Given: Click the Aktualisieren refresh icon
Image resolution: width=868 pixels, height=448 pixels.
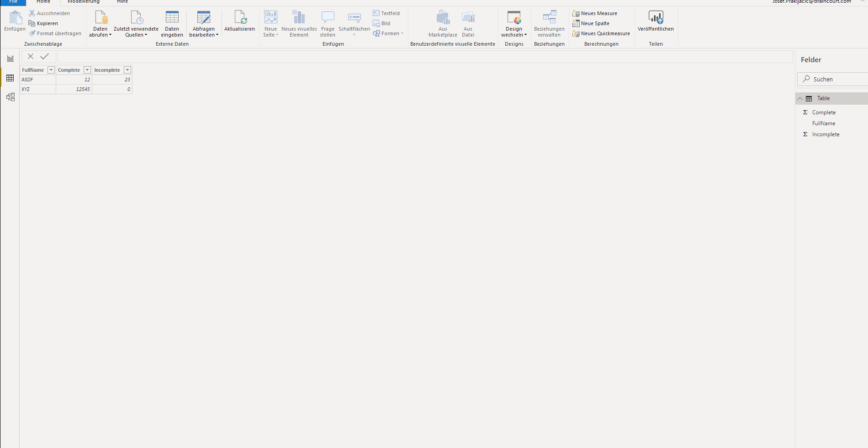Looking at the screenshot, I should (240, 17).
